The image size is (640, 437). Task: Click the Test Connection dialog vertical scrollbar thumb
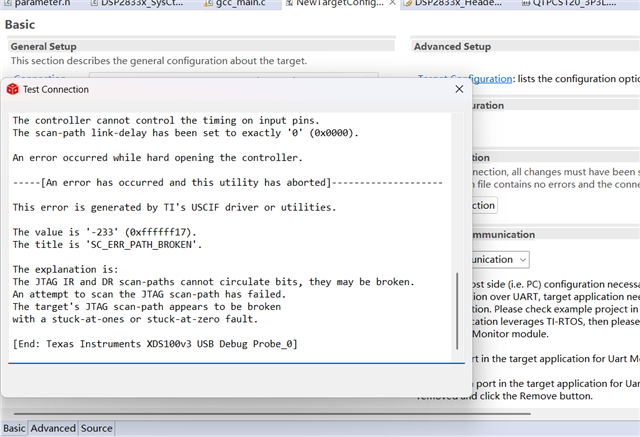tap(457, 311)
